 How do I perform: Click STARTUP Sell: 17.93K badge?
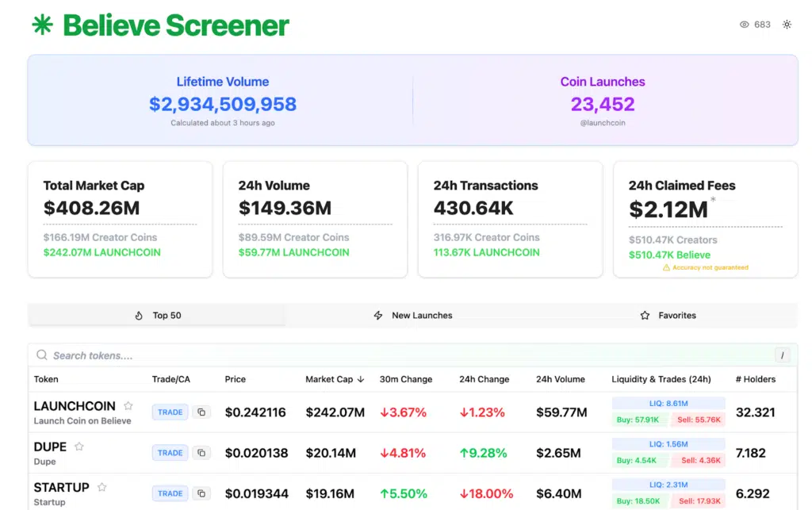pyautogui.click(x=698, y=501)
